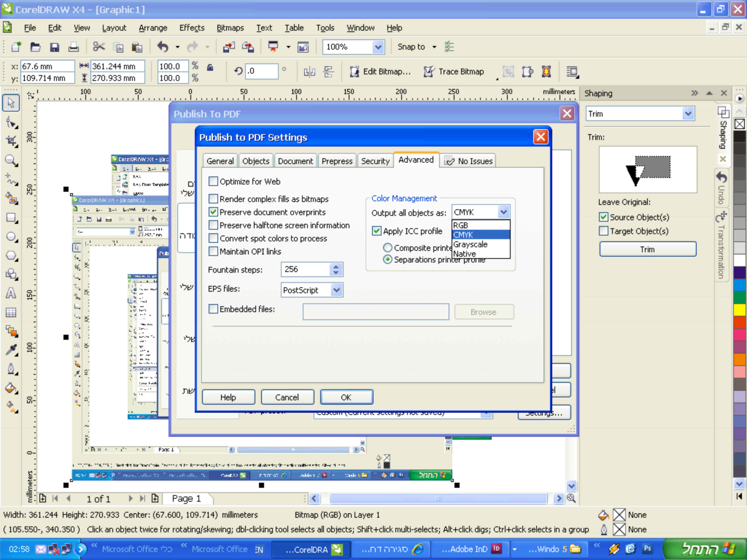Select the Crop tool in toolbox
747x560 pixels.
(x=11, y=141)
